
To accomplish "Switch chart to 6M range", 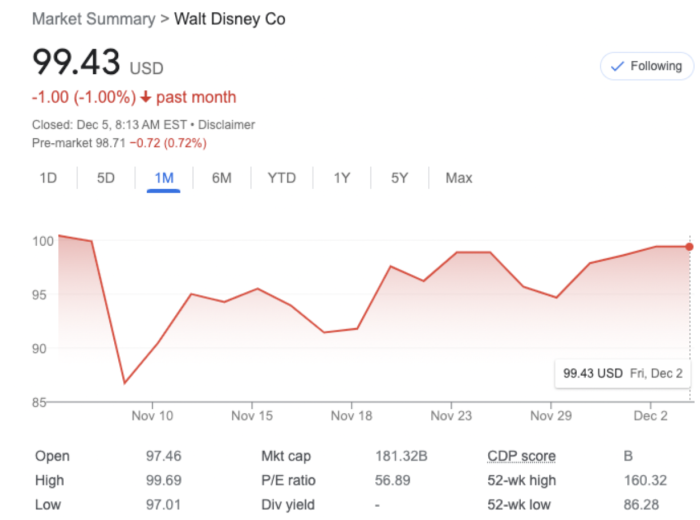I will point(221,178).
